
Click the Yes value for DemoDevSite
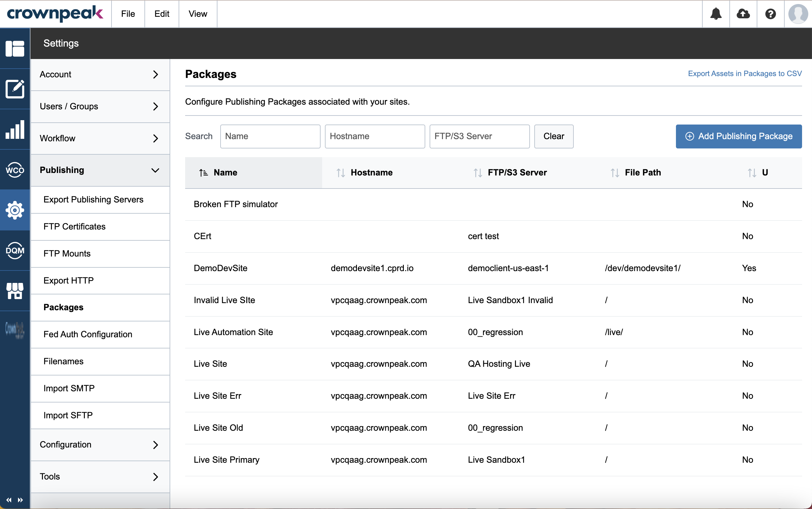click(749, 268)
